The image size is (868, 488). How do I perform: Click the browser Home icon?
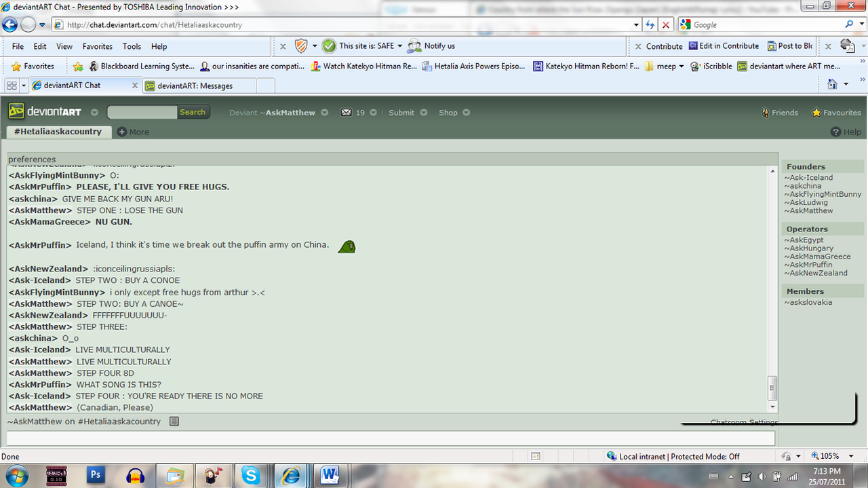[833, 84]
